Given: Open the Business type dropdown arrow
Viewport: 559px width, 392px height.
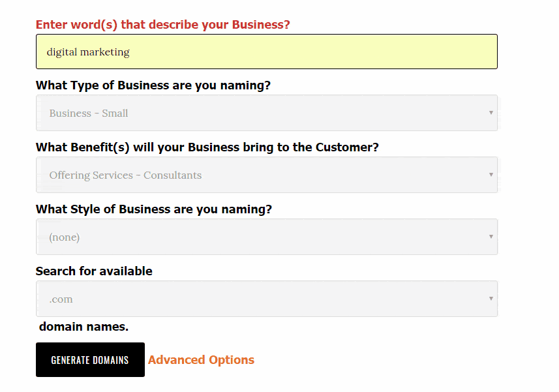Looking at the screenshot, I should (491, 113).
